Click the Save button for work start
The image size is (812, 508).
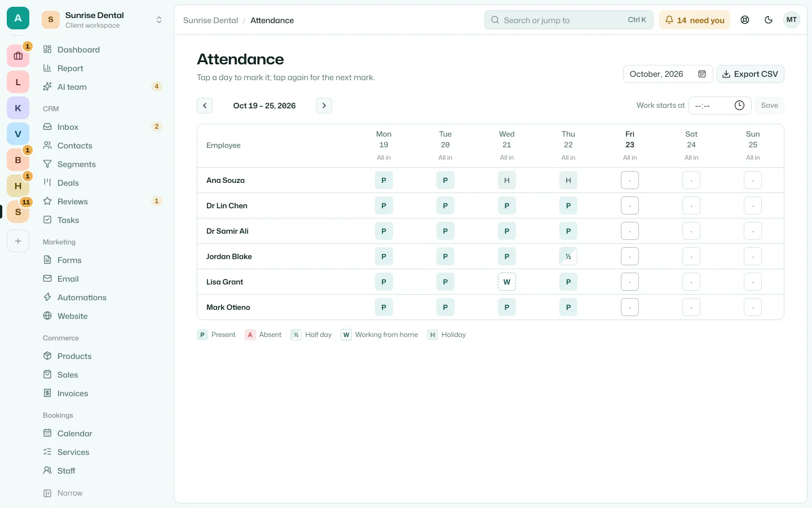769,106
